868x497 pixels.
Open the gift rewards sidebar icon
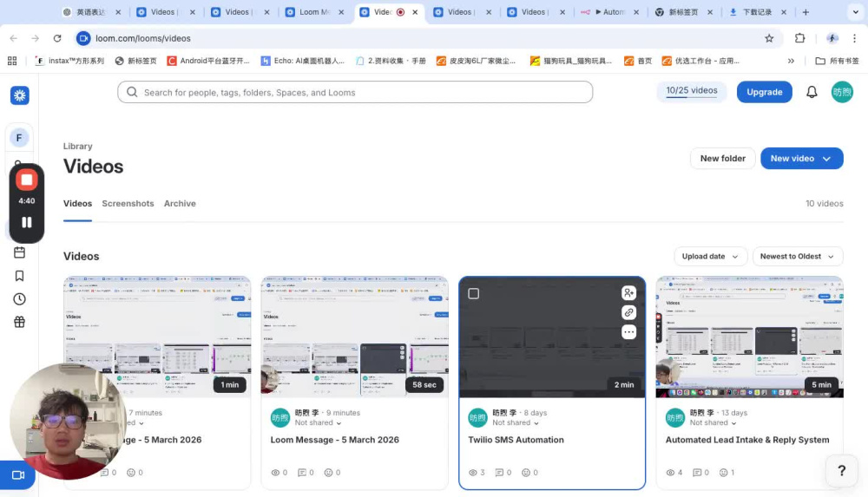click(x=19, y=322)
